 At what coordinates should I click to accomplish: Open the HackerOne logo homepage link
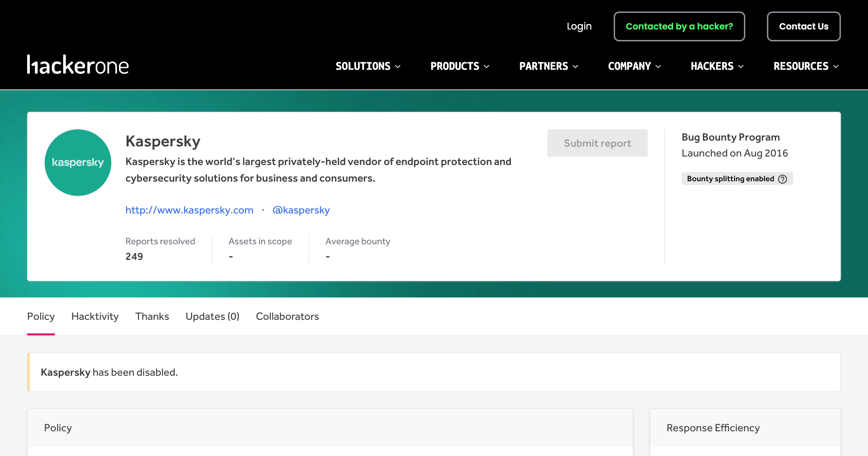click(x=78, y=65)
